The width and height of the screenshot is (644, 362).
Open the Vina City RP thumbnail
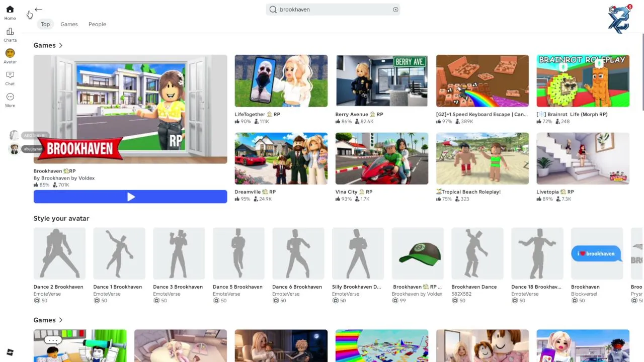(382, 158)
